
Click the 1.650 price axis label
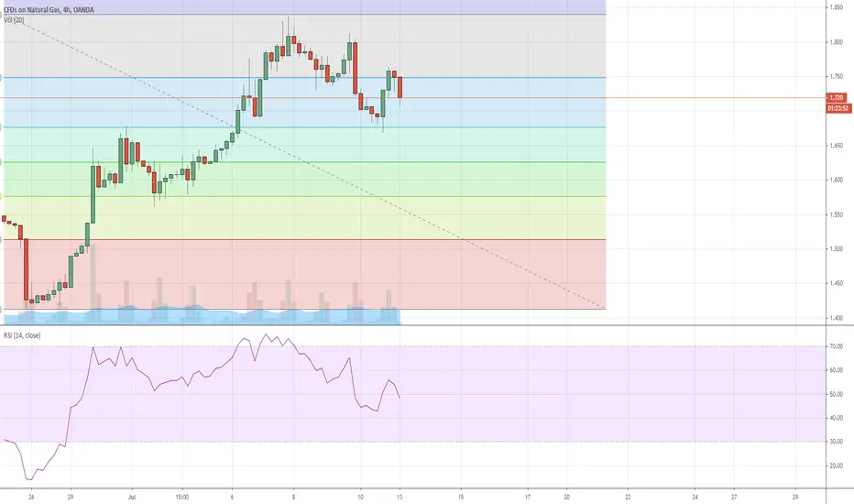836,146
